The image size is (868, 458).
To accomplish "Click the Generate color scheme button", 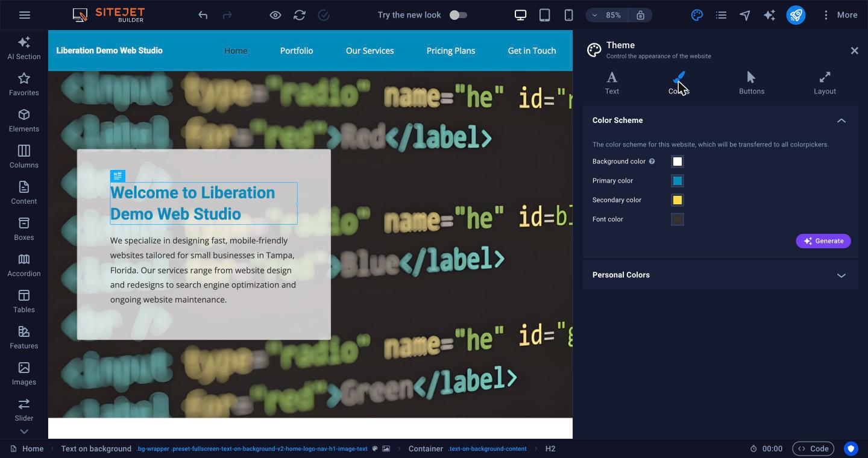I will 823,241.
